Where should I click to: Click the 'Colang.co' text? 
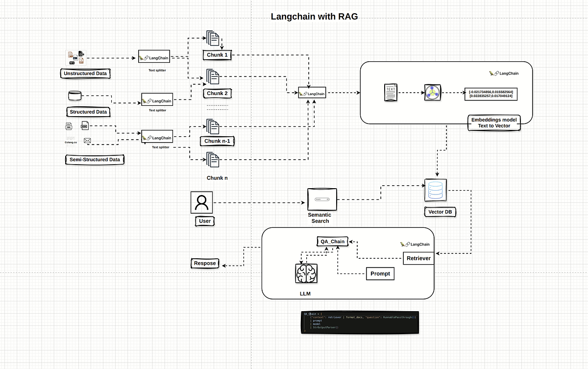pyautogui.click(x=71, y=142)
